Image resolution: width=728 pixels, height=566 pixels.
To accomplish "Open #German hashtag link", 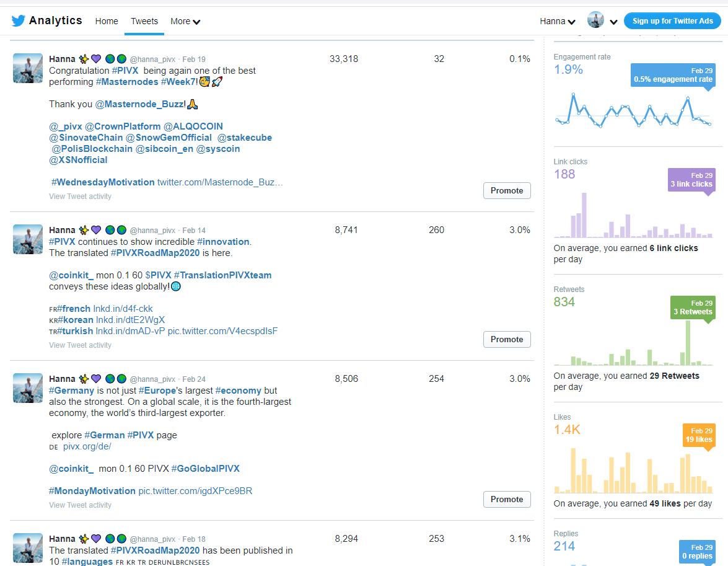I will point(105,435).
